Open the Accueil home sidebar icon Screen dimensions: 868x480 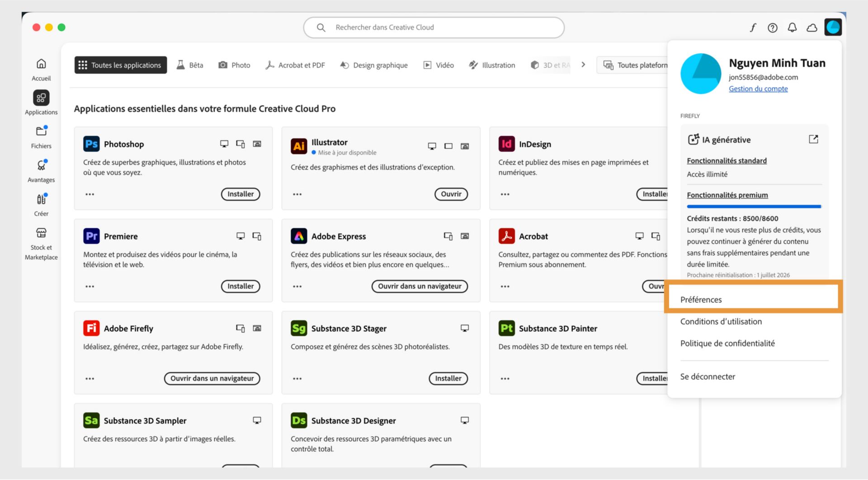tap(41, 64)
